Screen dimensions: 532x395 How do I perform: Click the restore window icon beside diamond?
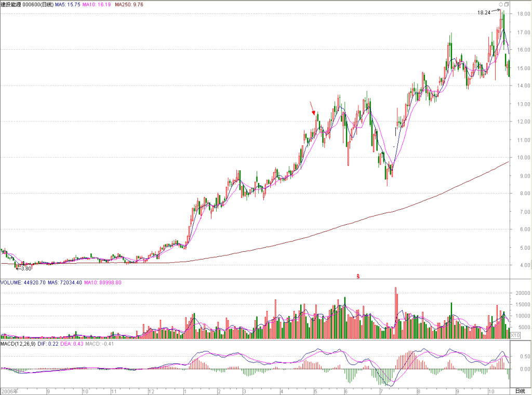point(507,4)
